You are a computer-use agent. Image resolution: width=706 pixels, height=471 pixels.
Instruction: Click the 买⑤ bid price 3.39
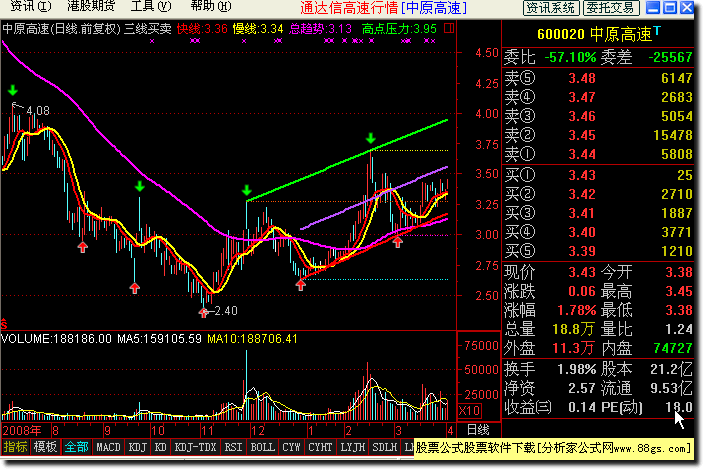coord(582,251)
